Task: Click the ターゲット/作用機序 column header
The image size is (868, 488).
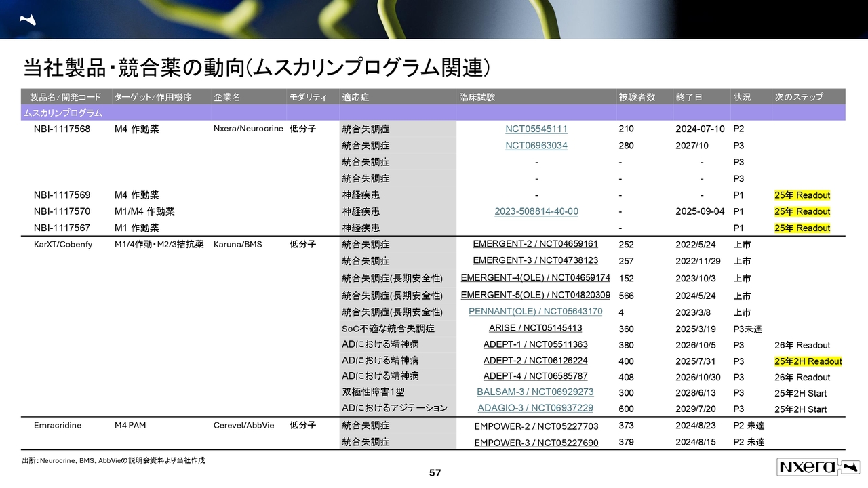Action: click(153, 97)
